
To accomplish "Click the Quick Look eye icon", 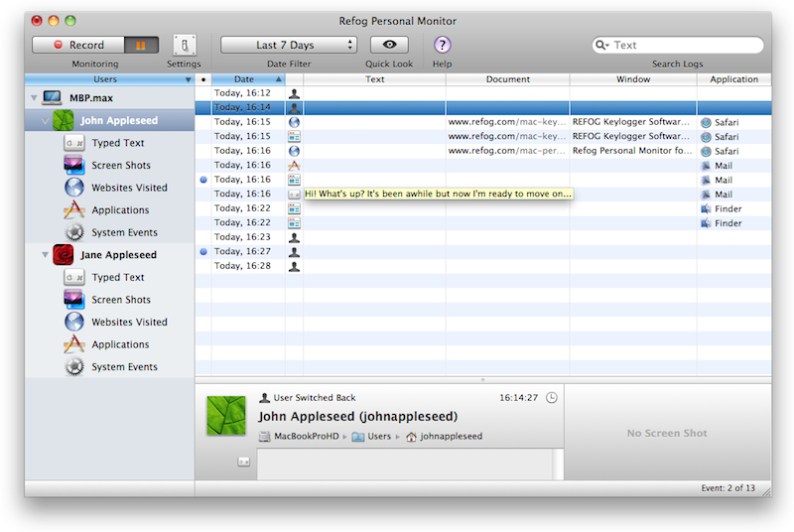I will [389, 45].
